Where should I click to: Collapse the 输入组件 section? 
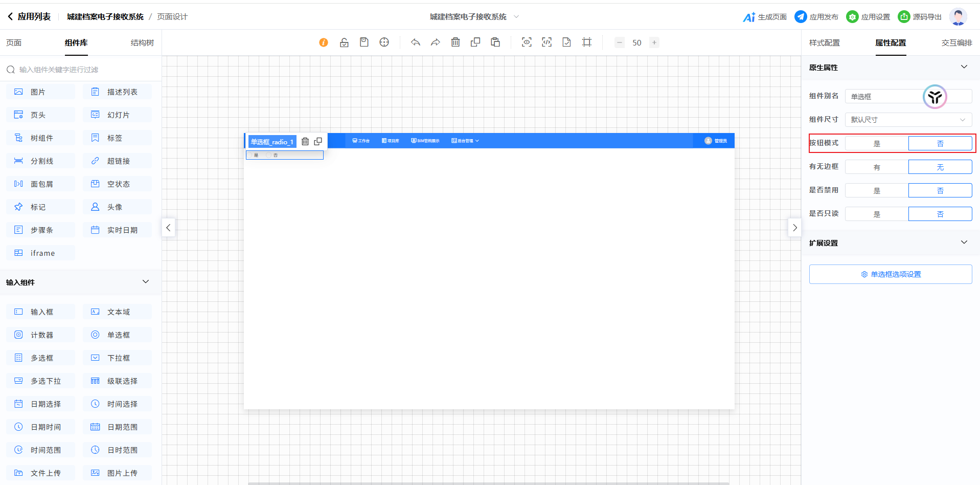pyautogui.click(x=146, y=282)
